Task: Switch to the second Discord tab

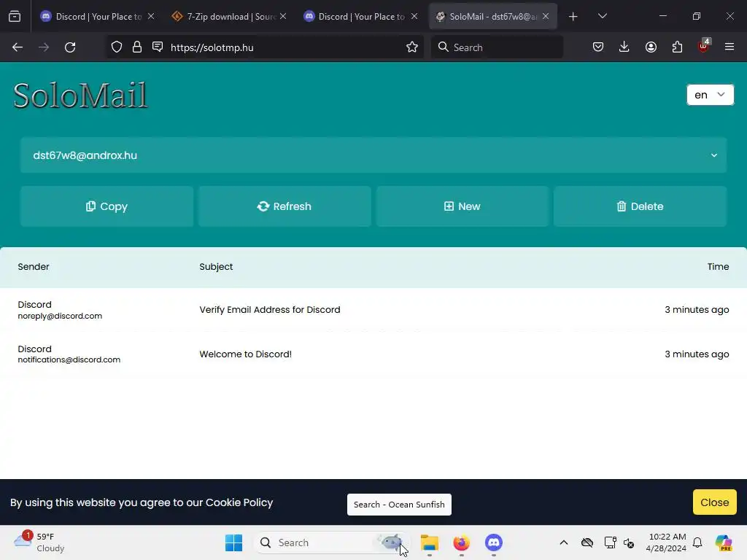Action: point(360,17)
